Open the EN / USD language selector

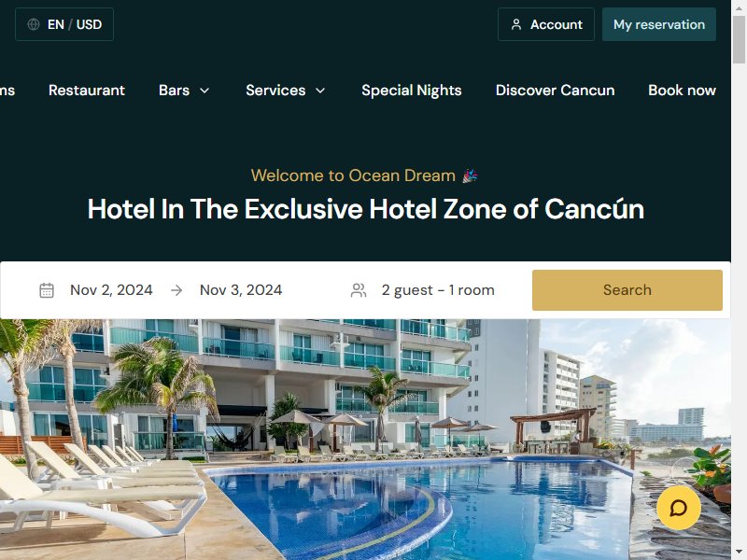[x=64, y=24]
